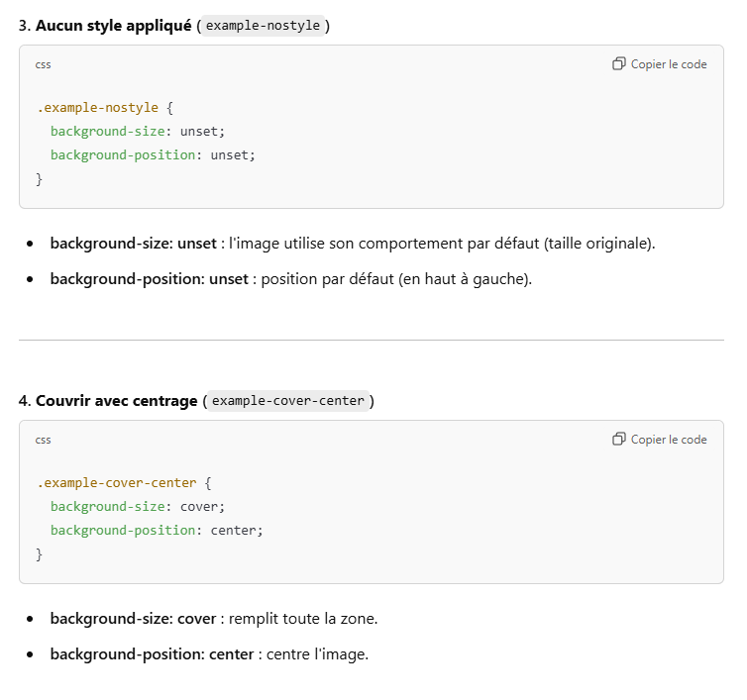This screenshot has width=747, height=700.
Task: Click the "background-position: center;" code line
Action: point(157,530)
